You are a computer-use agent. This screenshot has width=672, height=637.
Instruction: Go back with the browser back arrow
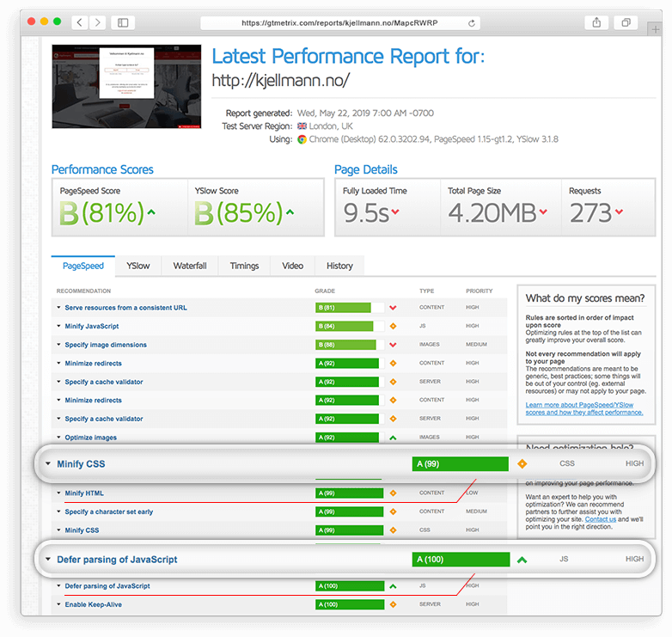tap(80, 22)
